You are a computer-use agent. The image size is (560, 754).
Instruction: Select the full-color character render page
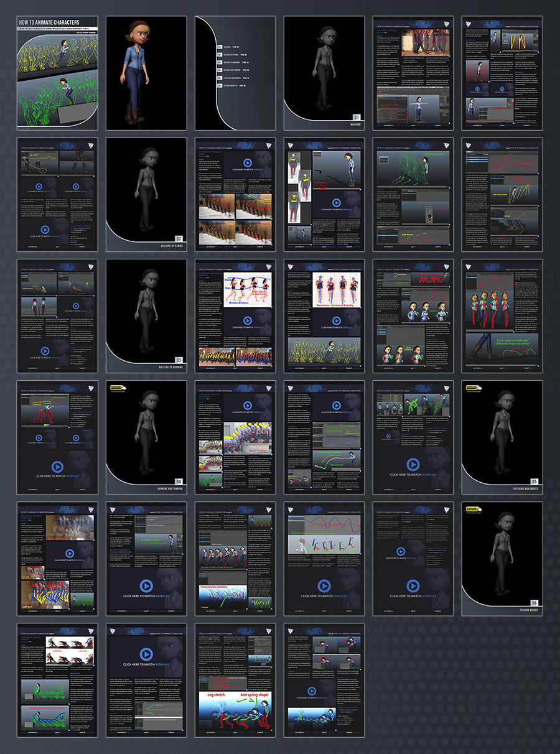146,73
